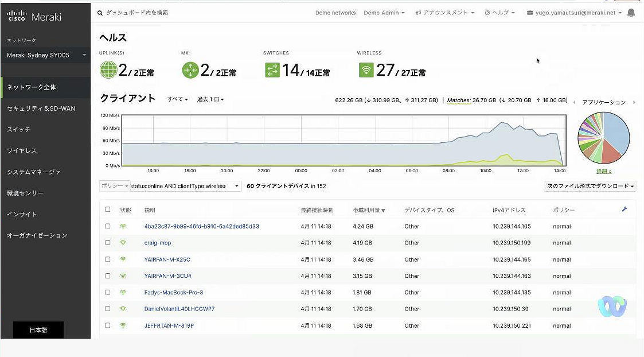The image size is (644, 357).
Task: Click wifi status icon for DanielVolantiL40LHGGWP7
Action: tap(123, 308)
